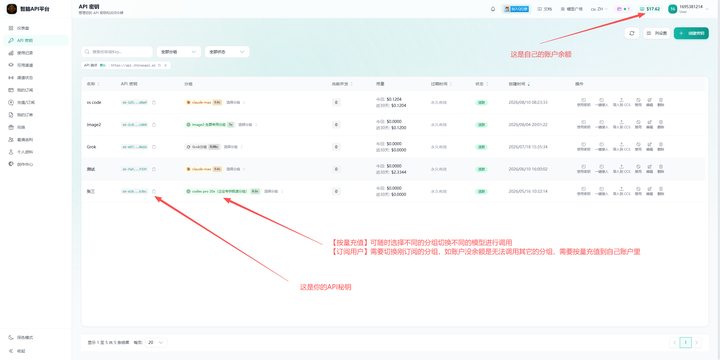Delete the Image2 key
Viewport: 720px width, 360px height.
[660, 124]
